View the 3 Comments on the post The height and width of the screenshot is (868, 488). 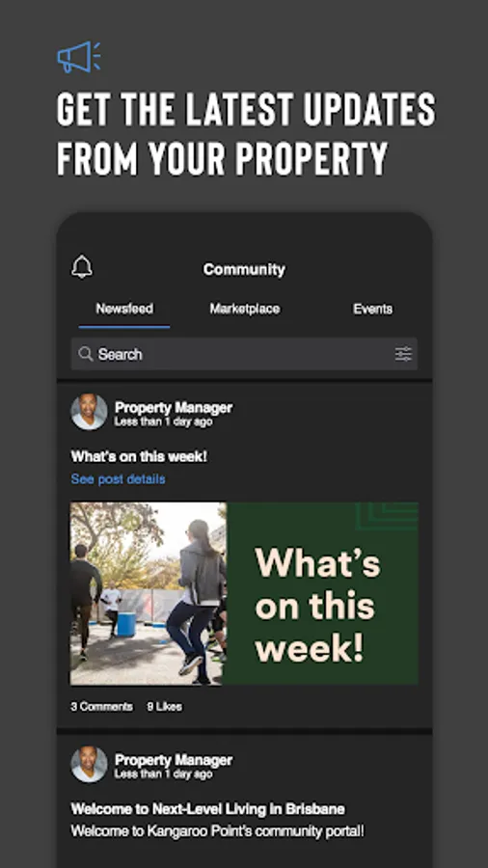coord(102,706)
